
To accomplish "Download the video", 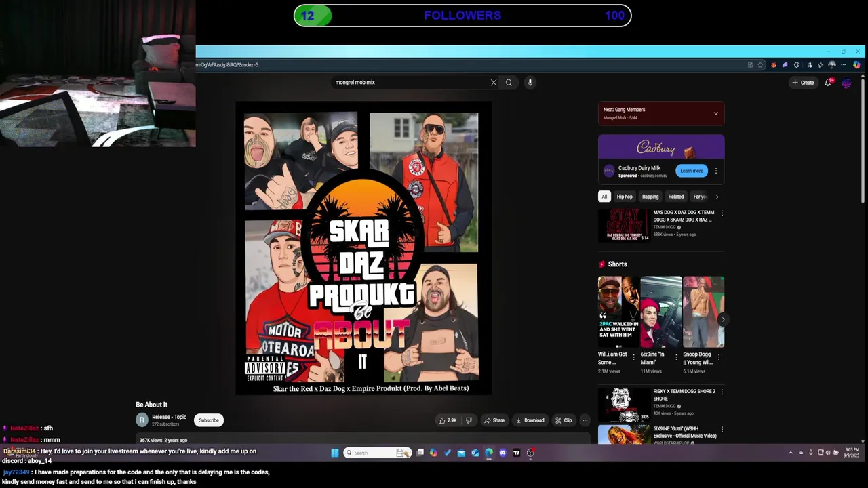I will tap(530, 420).
